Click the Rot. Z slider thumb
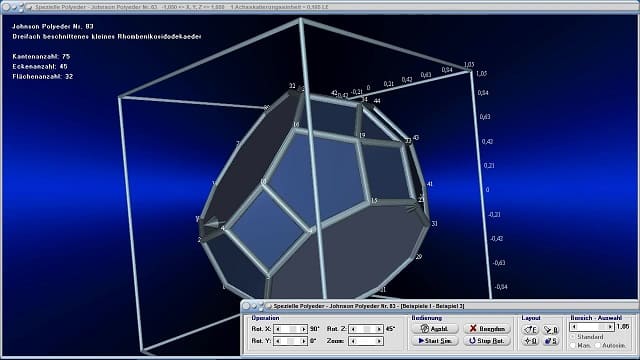Screen dimensions: 640x360 pos(367,329)
